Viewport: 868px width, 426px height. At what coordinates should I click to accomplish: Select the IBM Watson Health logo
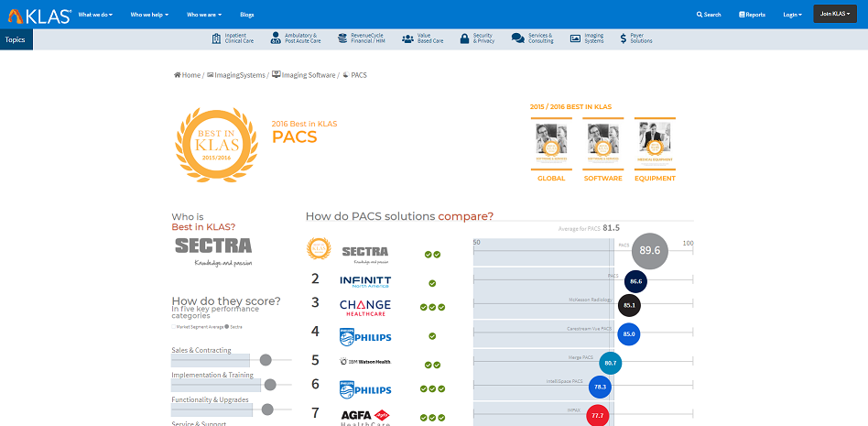365,361
